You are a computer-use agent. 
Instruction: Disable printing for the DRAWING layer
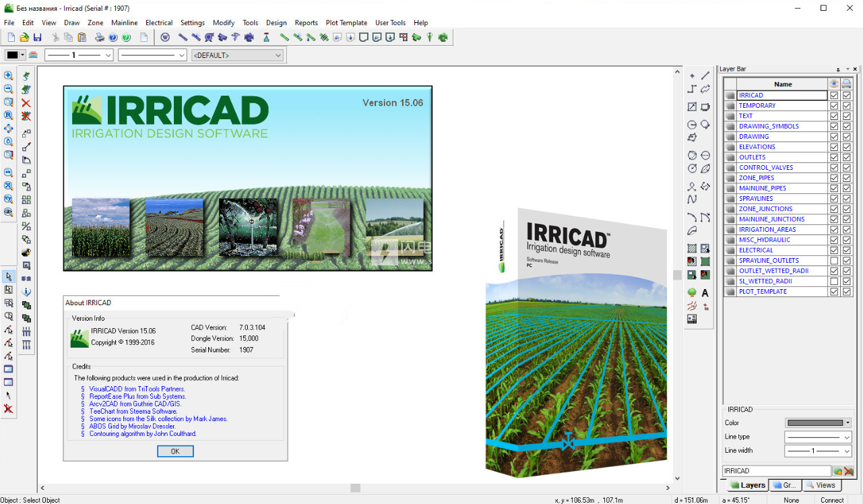pyautogui.click(x=847, y=137)
